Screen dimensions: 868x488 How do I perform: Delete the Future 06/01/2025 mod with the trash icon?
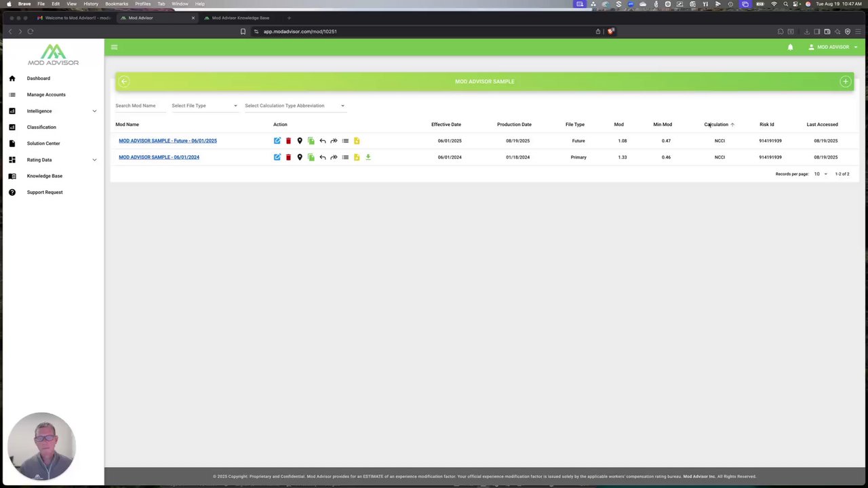pos(288,141)
